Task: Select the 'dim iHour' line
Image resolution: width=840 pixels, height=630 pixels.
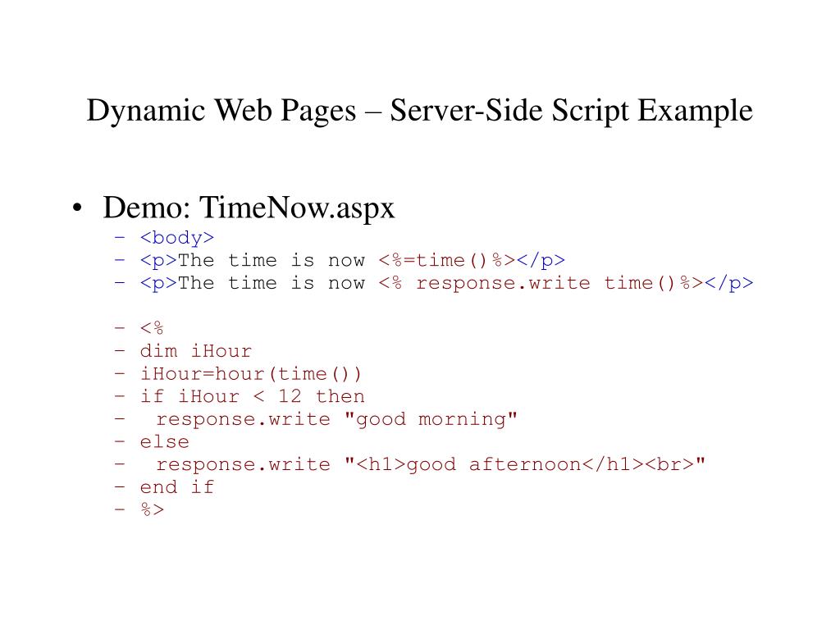Action: [195, 351]
